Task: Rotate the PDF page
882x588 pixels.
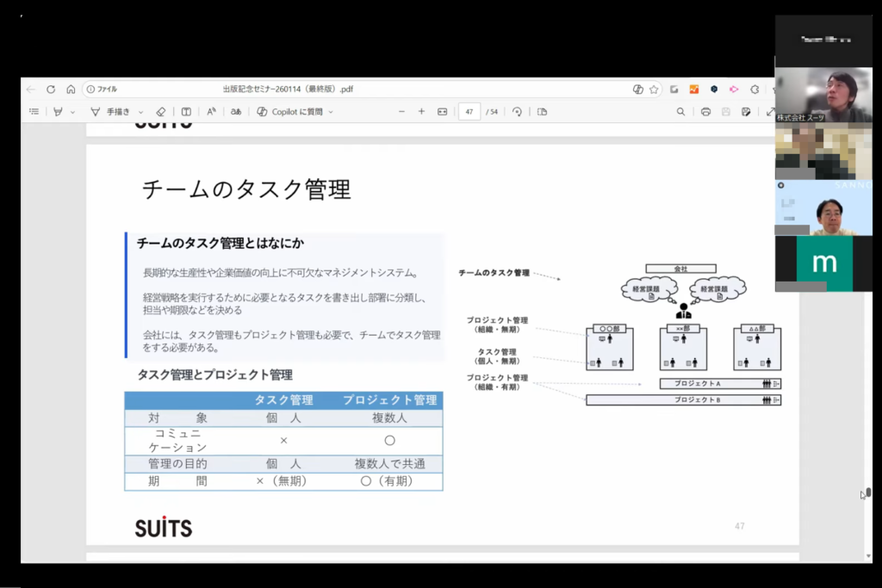Action: [517, 111]
